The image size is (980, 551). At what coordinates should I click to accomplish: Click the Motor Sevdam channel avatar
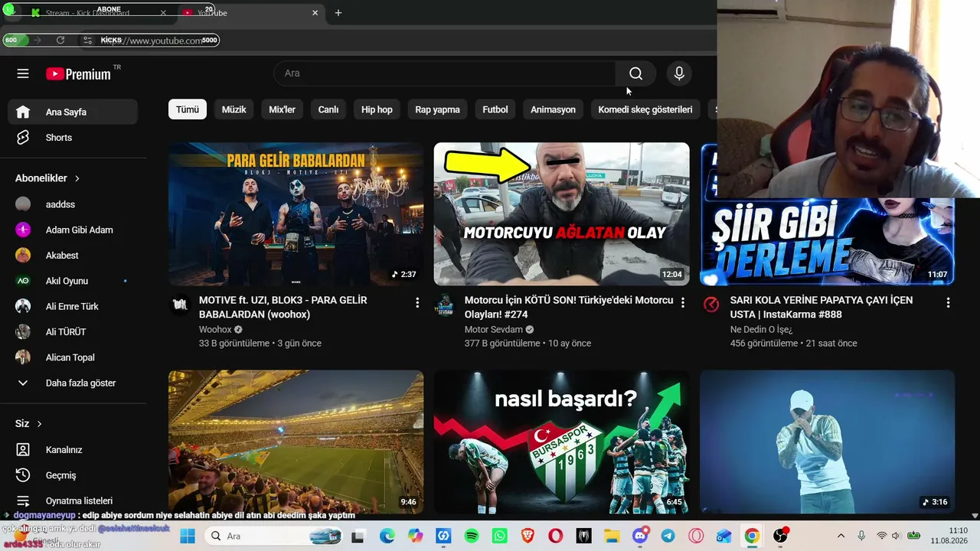tap(445, 305)
